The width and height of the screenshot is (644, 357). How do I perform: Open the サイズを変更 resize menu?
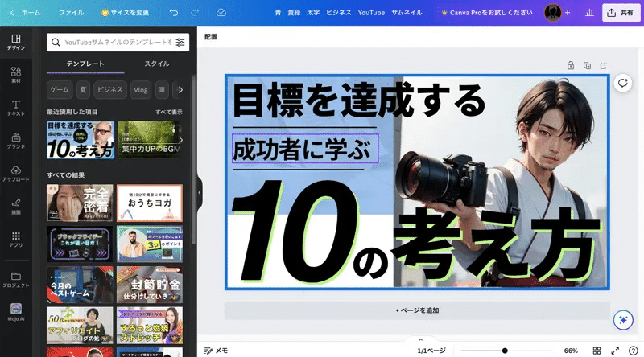pos(125,13)
